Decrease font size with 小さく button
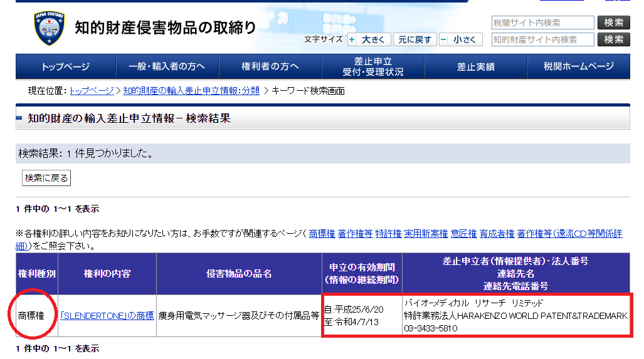The image size is (644, 359). (x=460, y=40)
